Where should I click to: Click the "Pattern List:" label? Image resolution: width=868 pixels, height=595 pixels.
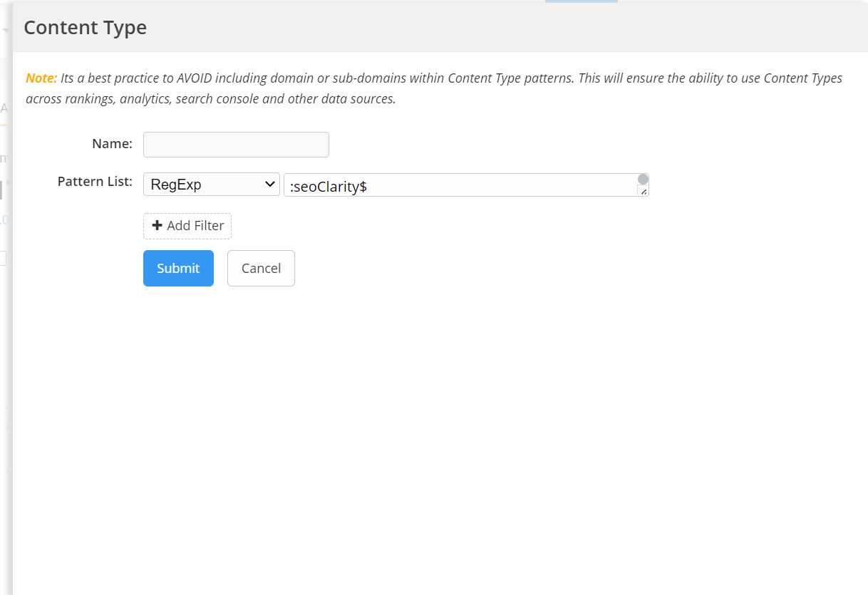[x=95, y=182]
